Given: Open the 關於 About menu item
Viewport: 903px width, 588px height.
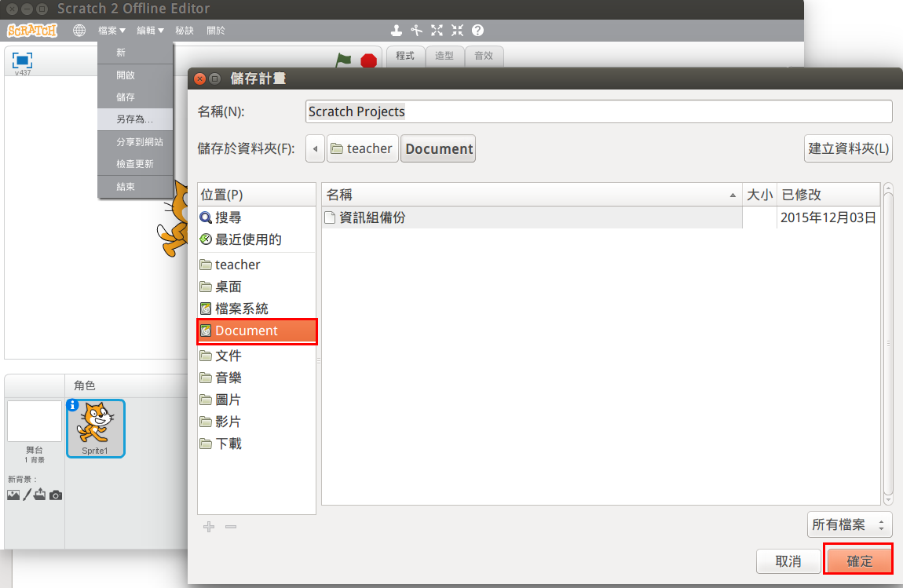Looking at the screenshot, I should [x=216, y=31].
